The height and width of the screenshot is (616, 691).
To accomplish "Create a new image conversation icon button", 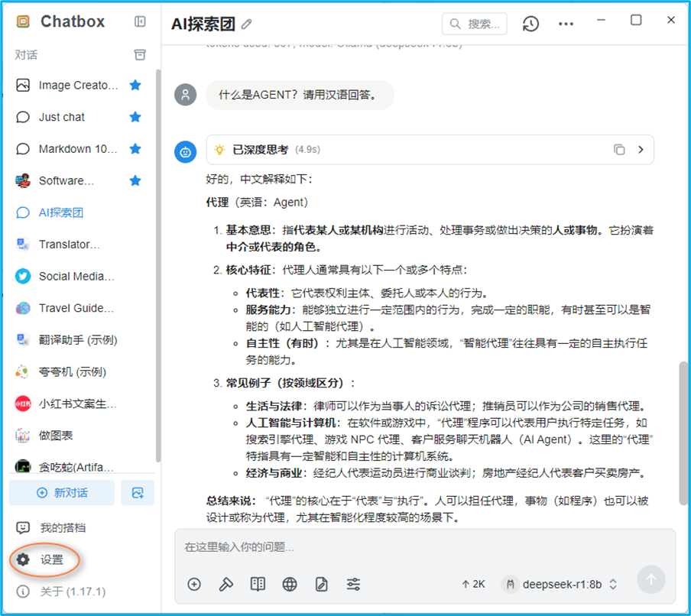I will [138, 493].
